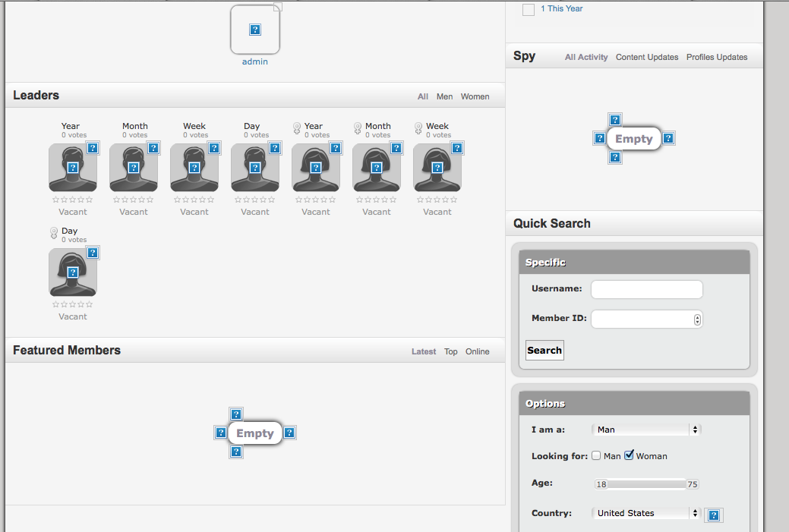This screenshot has height=532, width=789.
Task: Toggle the 1 This Year checkbox
Action: click(529, 10)
